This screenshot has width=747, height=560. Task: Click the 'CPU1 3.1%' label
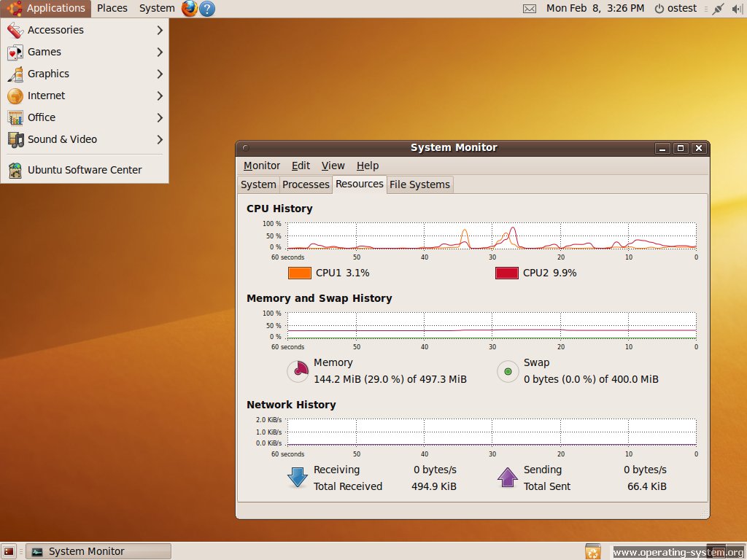pyautogui.click(x=342, y=273)
